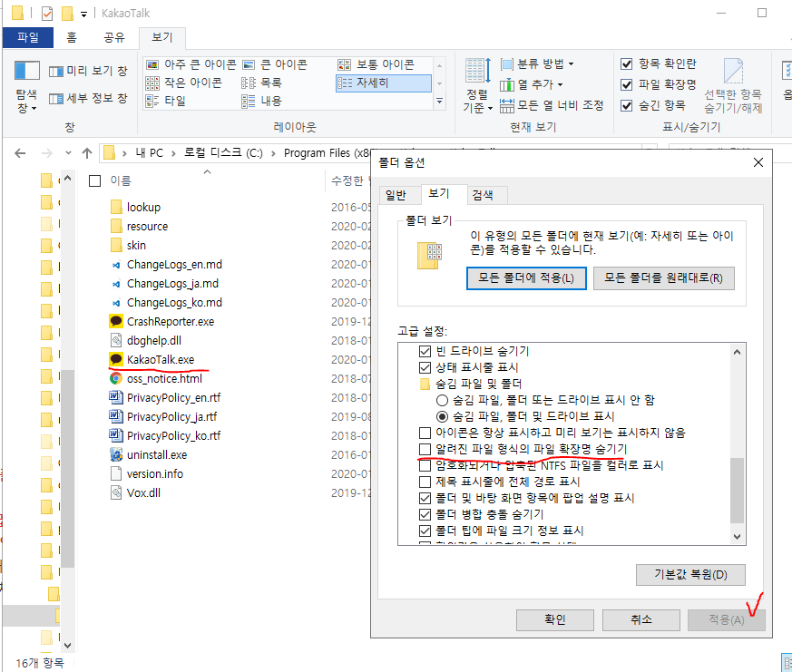Expand the layout gallery more arrow

click(439, 101)
